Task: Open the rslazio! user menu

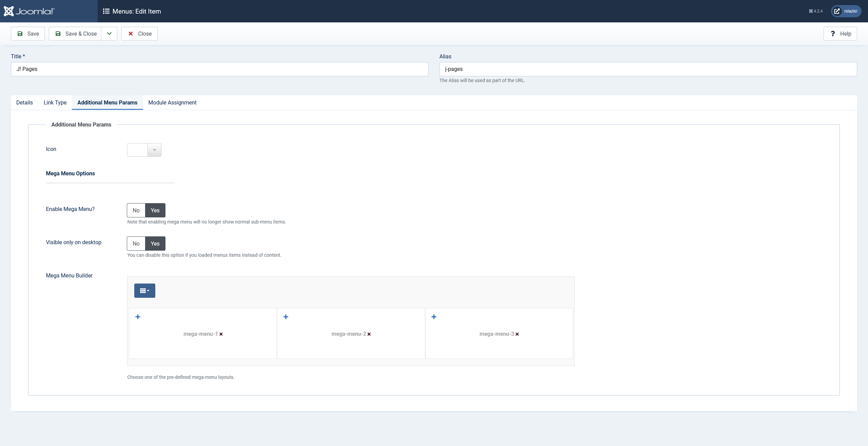Action: pyautogui.click(x=846, y=11)
